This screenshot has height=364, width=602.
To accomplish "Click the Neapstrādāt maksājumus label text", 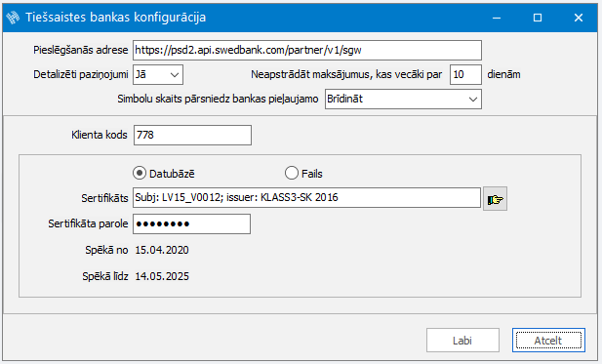I will pos(346,74).
